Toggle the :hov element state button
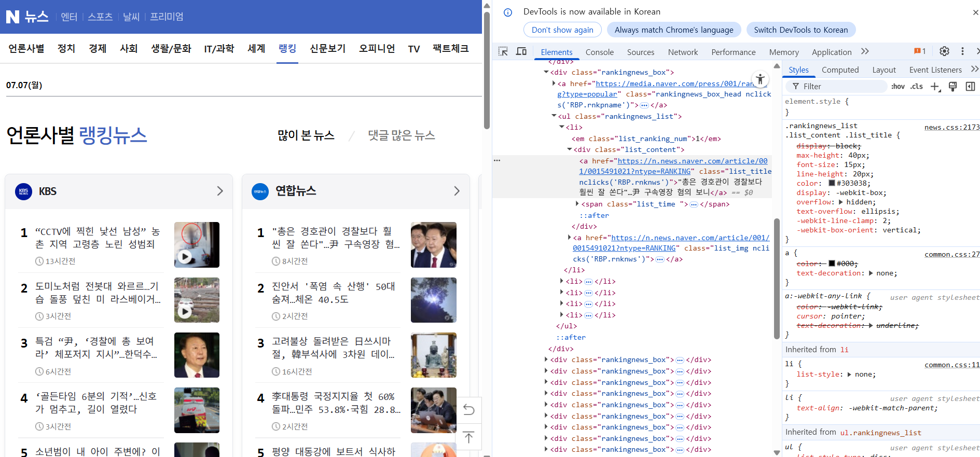 click(x=898, y=87)
